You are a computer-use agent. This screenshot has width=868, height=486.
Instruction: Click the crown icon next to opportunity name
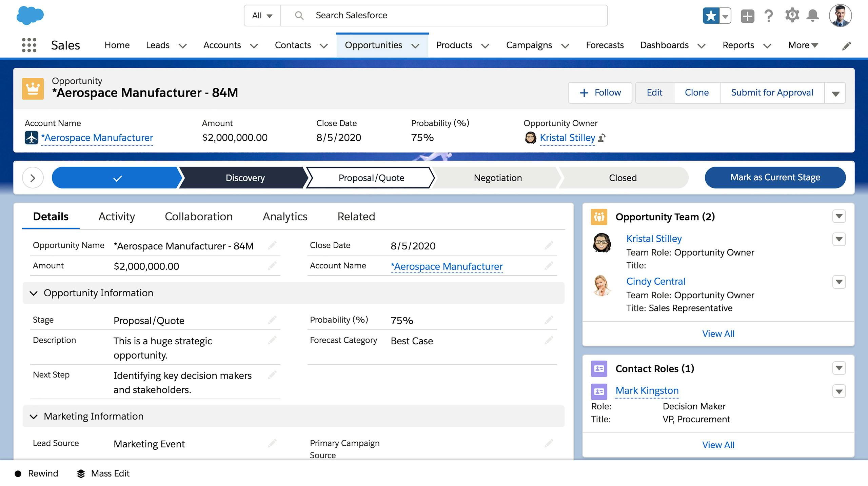coord(33,89)
